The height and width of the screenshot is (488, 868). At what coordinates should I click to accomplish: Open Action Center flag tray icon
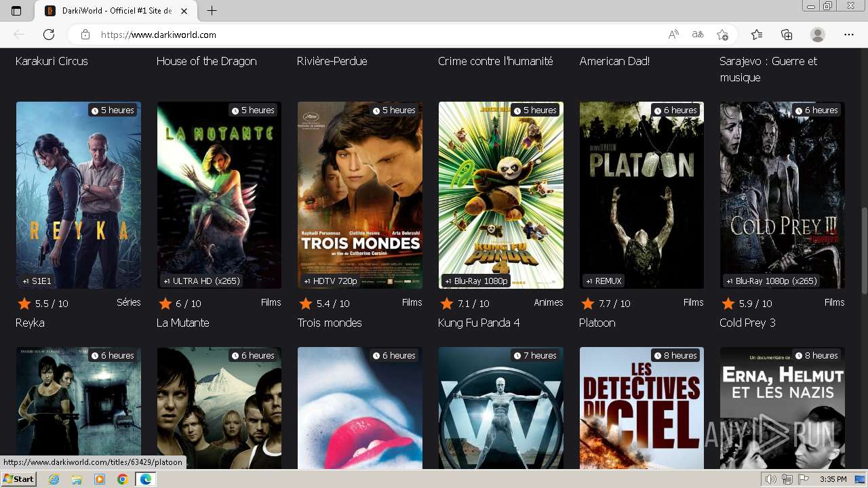tap(804, 479)
